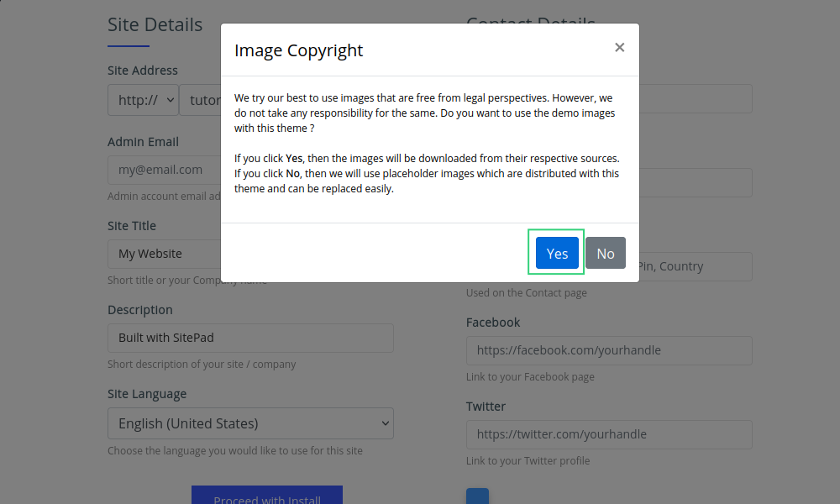Close the Image Copyright dialog
The image size is (840, 504).
(619, 48)
